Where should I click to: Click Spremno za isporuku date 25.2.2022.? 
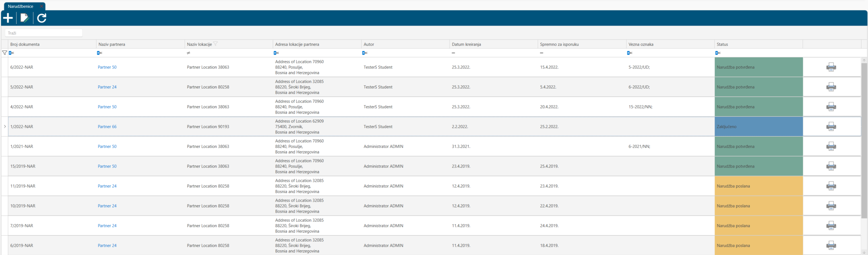549,127
